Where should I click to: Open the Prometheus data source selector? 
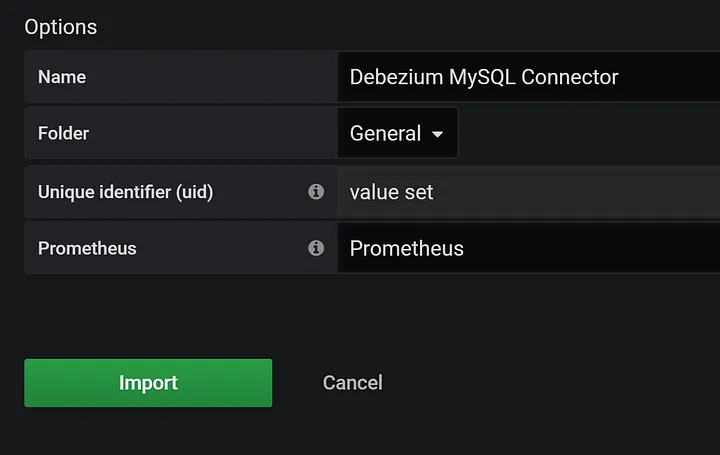pos(529,248)
